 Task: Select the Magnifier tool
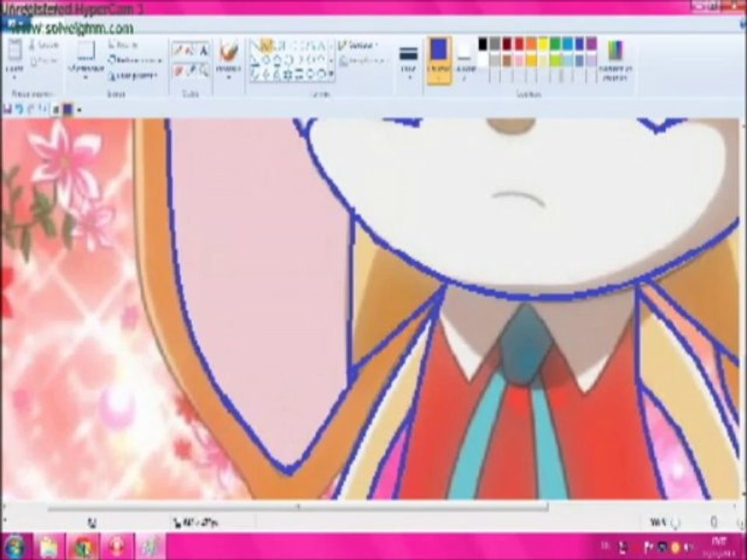203,71
